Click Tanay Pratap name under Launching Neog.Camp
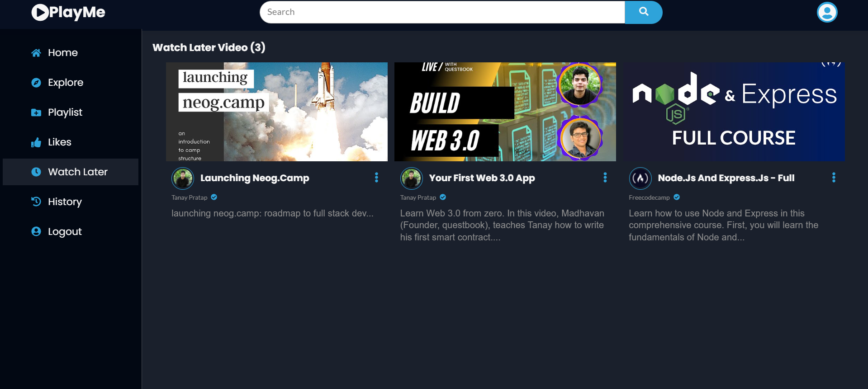Viewport: 868px width, 389px height. click(190, 197)
